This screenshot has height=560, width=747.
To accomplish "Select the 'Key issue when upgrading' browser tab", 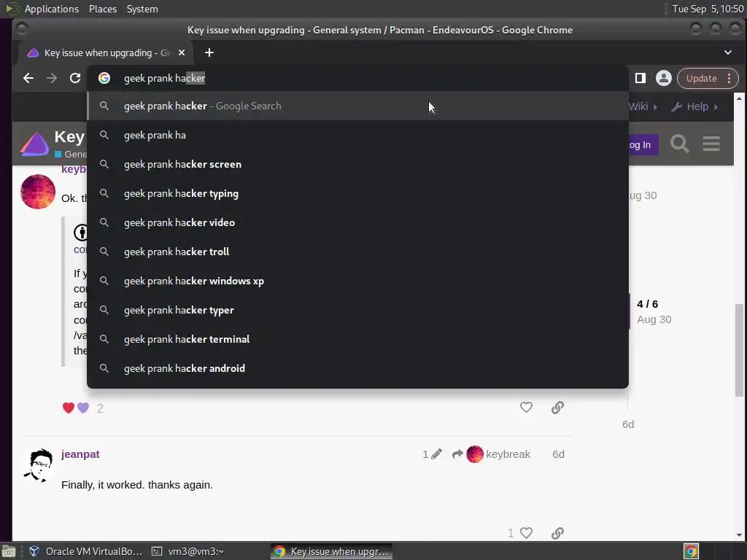I will pos(106,52).
